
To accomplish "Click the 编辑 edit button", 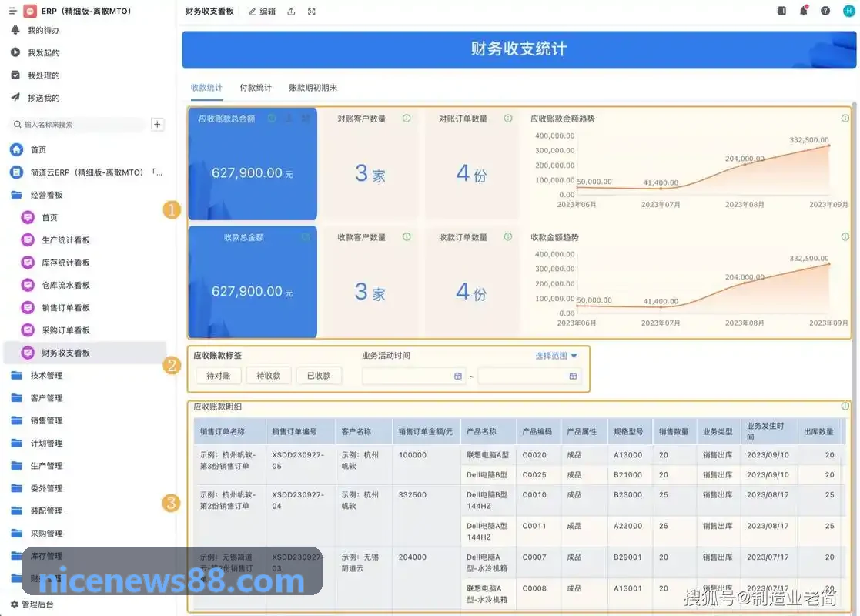I will pyautogui.click(x=263, y=11).
